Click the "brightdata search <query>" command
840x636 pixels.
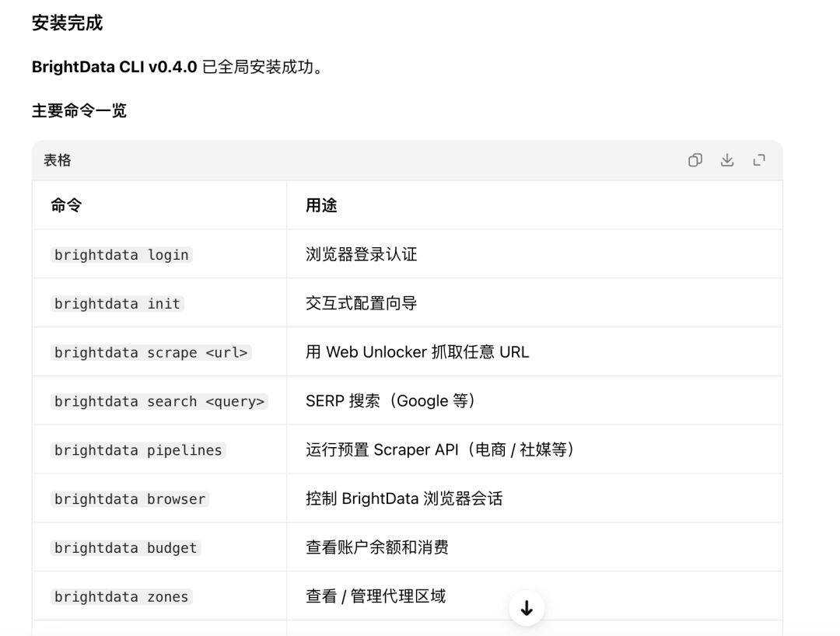pos(159,401)
